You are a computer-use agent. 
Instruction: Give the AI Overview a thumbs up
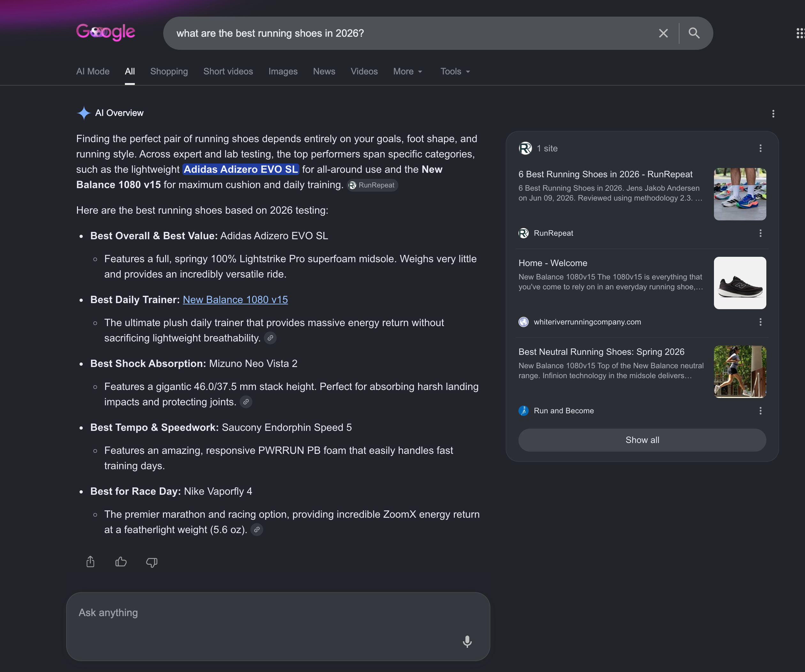tap(121, 562)
